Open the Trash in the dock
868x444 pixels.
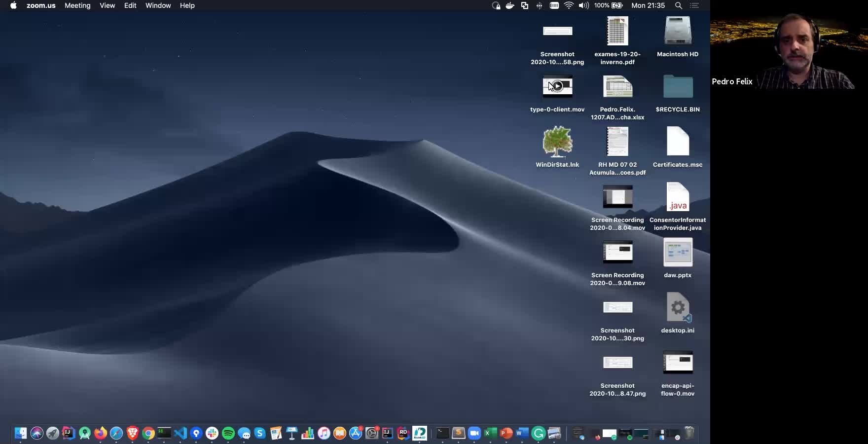(x=689, y=433)
